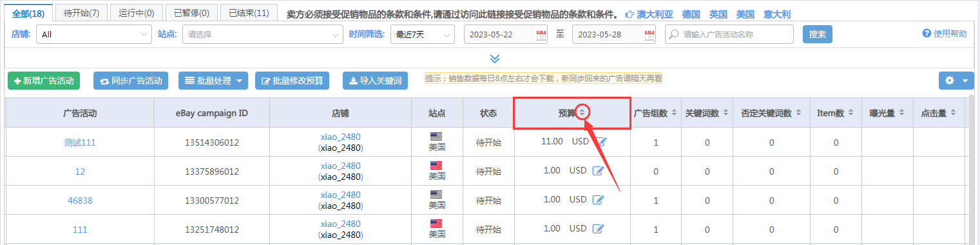Open campaign link 12

(80, 171)
